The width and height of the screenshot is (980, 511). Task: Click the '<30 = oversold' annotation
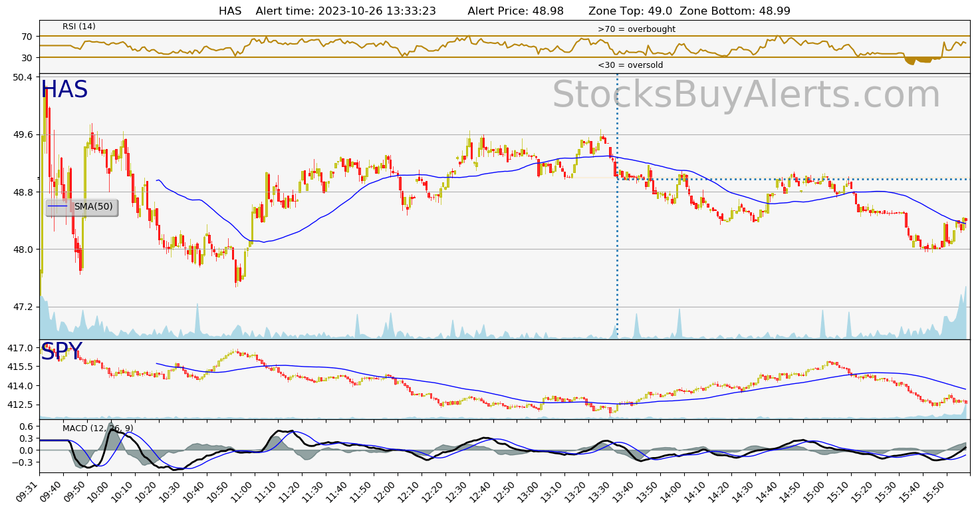point(630,65)
